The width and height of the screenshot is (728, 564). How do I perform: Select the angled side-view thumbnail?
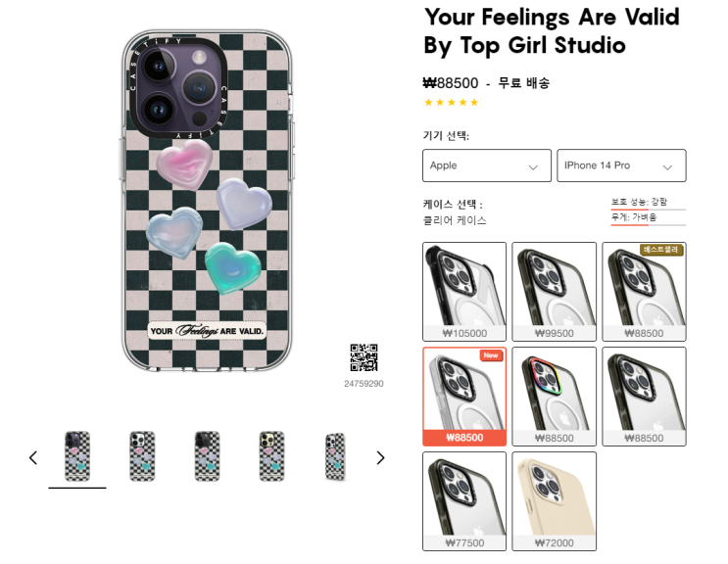pos(335,456)
